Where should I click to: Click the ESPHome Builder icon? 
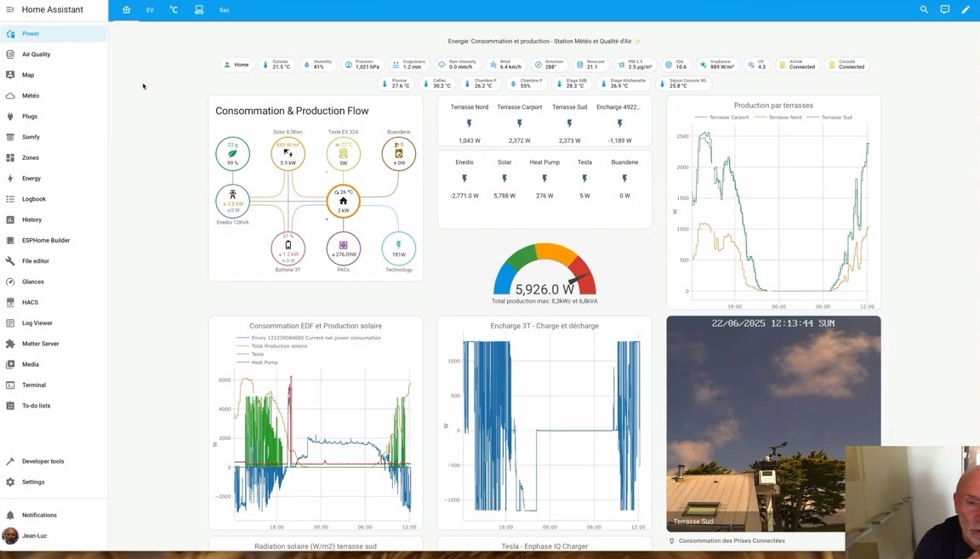[10, 240]
